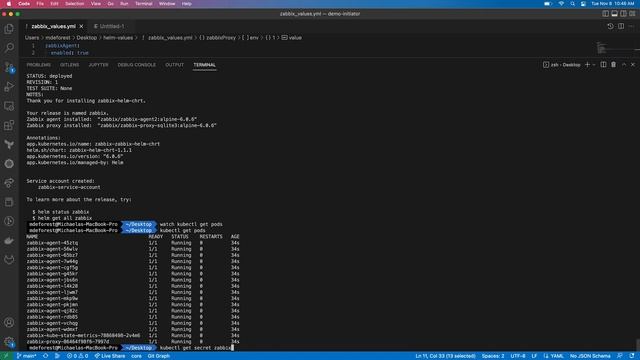Toggle the Panel layout button
This screenshot has width=640, height=360.
click(x=614, y=13)
